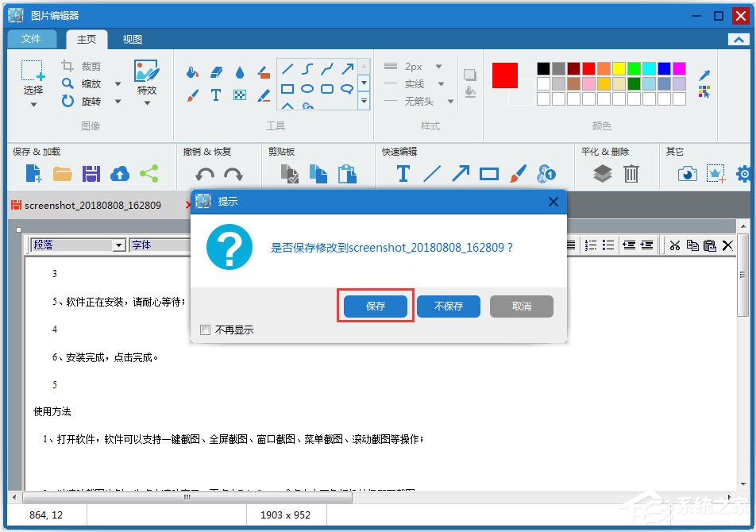
Task: Expand the rotate 旋转 dropdown arrow
Action: tap(118, 101)
